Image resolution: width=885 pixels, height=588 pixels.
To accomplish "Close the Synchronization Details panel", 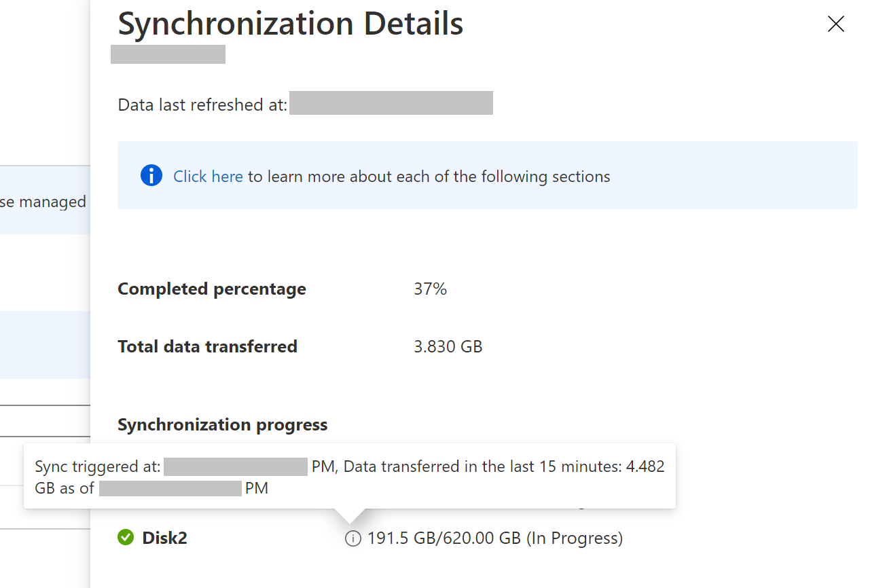I will (x=835, y=24).
